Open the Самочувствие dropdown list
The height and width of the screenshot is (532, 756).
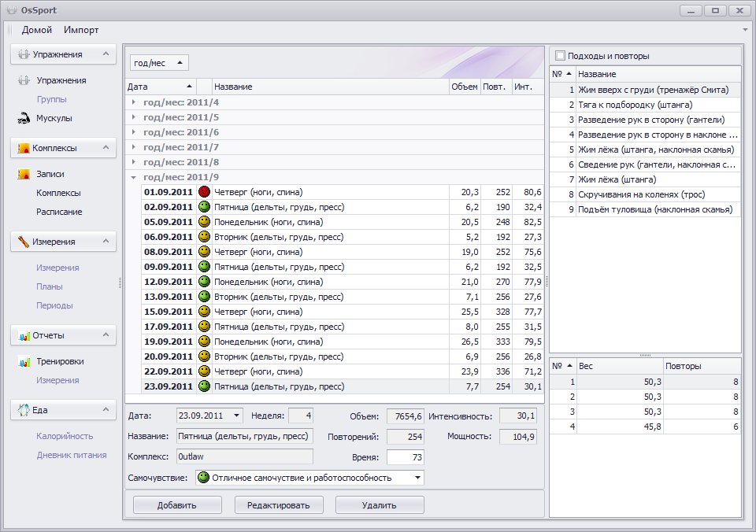pyautogui.click(x=417, y=478)
